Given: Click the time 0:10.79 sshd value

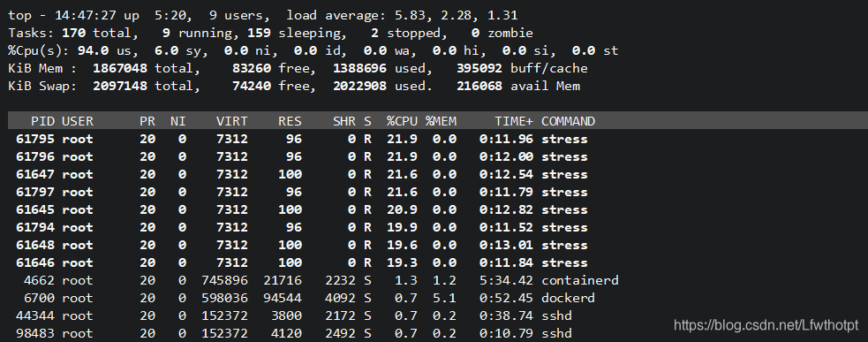Looking at the screenshot, I should pyautogui.click(x=507, y=334).
